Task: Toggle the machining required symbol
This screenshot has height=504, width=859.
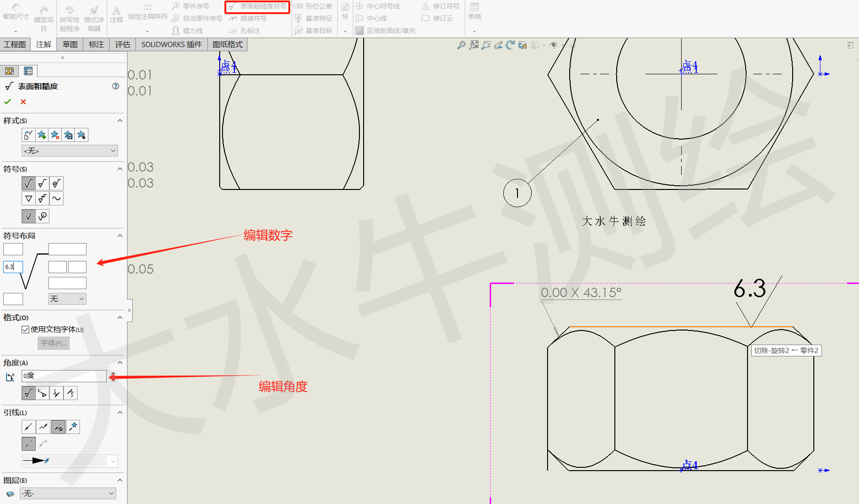Action: [x=42, y=183]
